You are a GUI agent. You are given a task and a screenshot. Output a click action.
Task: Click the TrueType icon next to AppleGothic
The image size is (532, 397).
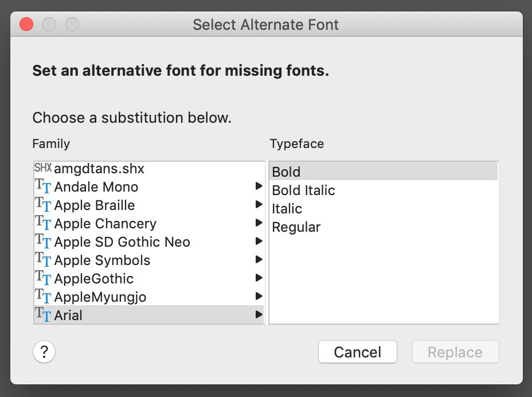tap(44, 278)
